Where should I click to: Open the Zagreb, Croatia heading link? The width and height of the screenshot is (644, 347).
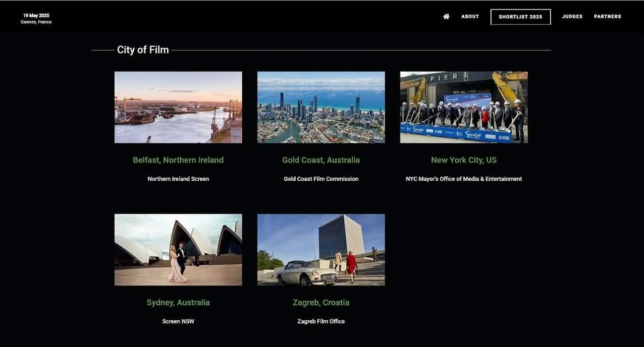tap(321, 303)
